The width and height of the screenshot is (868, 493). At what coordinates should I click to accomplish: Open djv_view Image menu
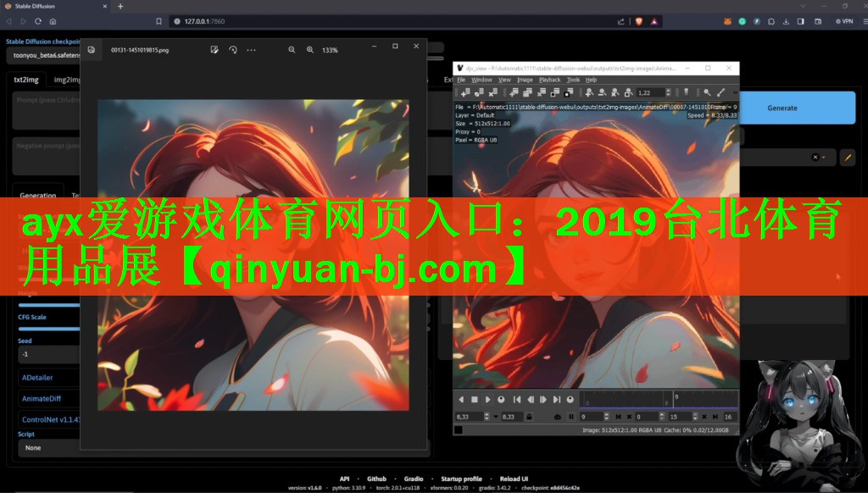click(525, 80)
